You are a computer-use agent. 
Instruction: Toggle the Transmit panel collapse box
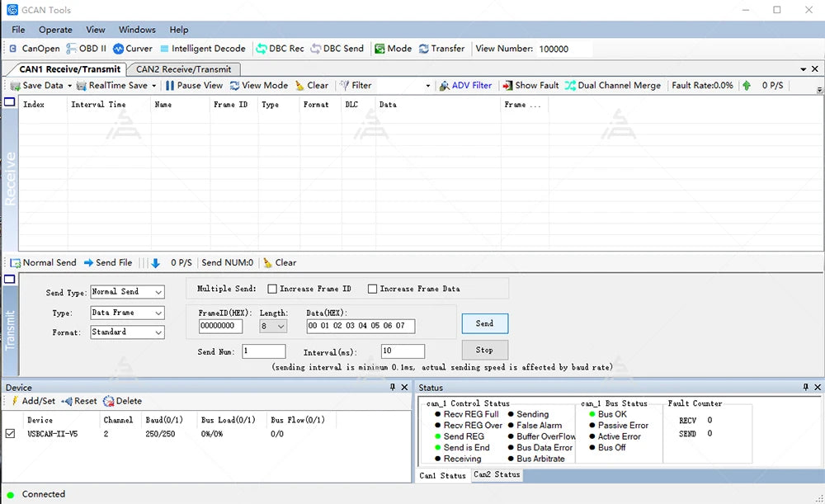[x=9, y=279]
